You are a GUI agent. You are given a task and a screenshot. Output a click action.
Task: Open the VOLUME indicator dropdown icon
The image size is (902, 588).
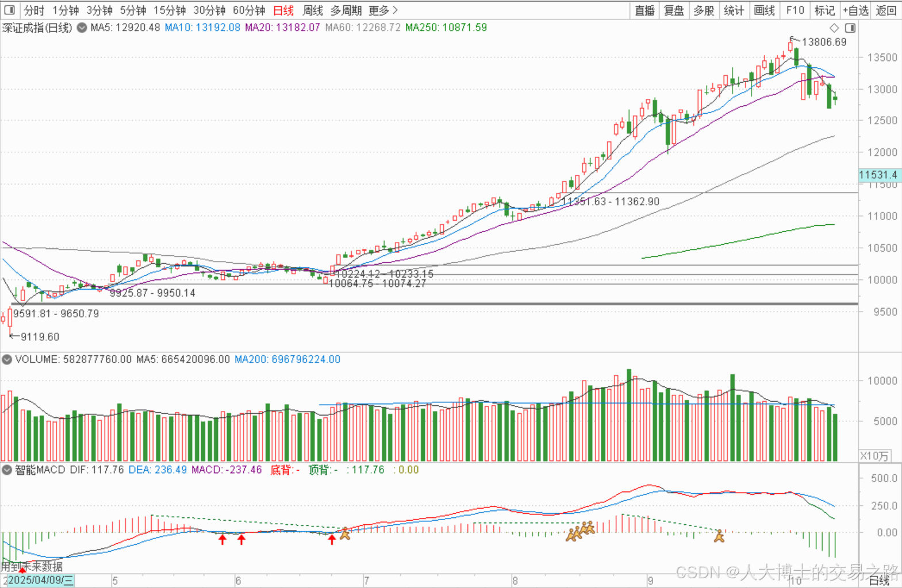[x=7, y=360]
